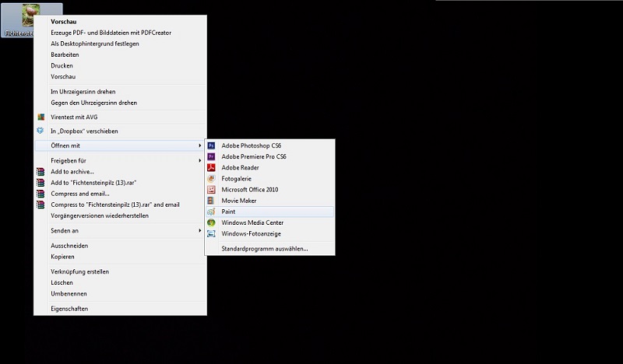Open with Windows-Fotoanzeige
Screen dimensions: 623x364
(251, 233)
